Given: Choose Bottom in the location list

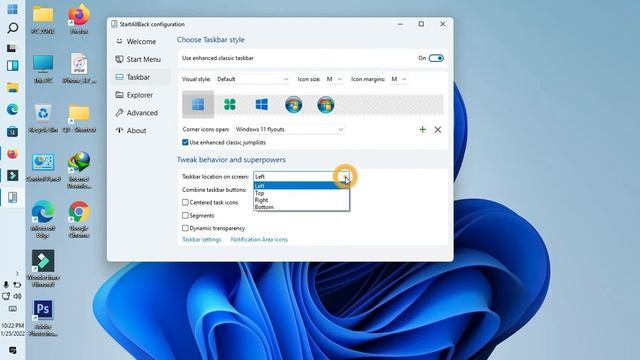Looking at the screenshot, I should pyautogui.click(x=302, y=207).
